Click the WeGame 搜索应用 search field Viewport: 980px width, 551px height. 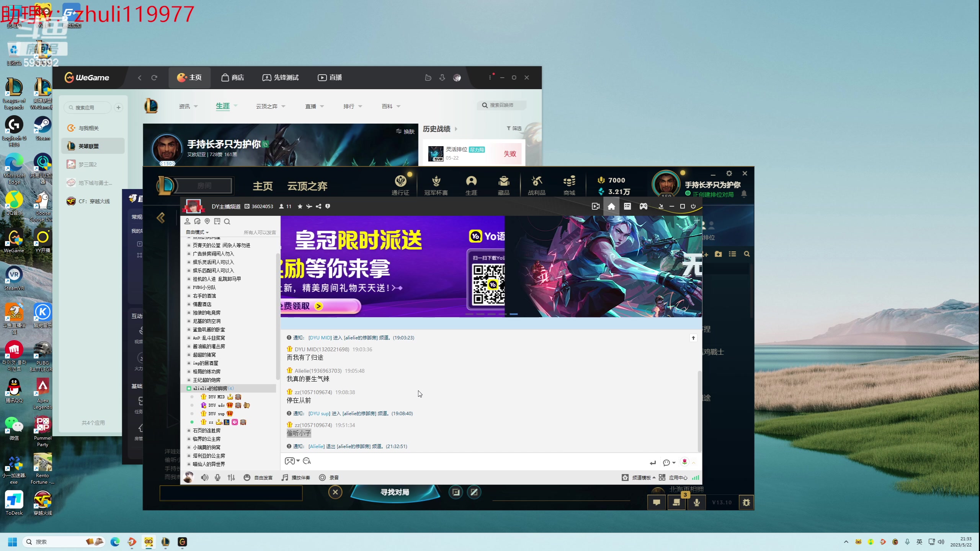click(88, 108)
